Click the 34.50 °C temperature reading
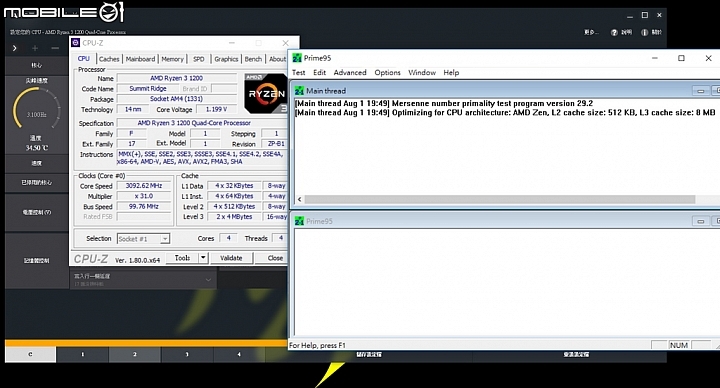 click(x=37, y=148)
